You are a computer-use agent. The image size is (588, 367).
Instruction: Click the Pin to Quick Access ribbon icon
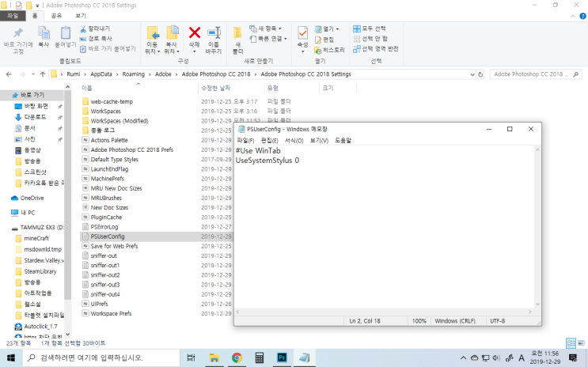(18, 32)
